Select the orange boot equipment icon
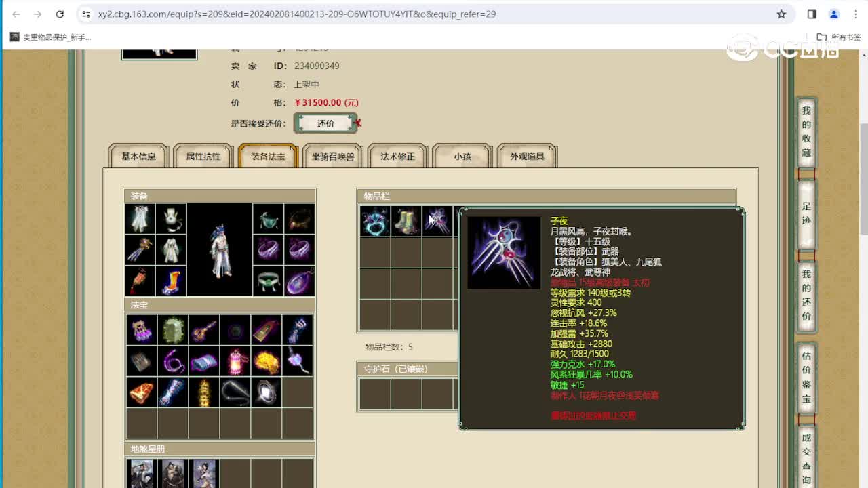 coord(171,281)
